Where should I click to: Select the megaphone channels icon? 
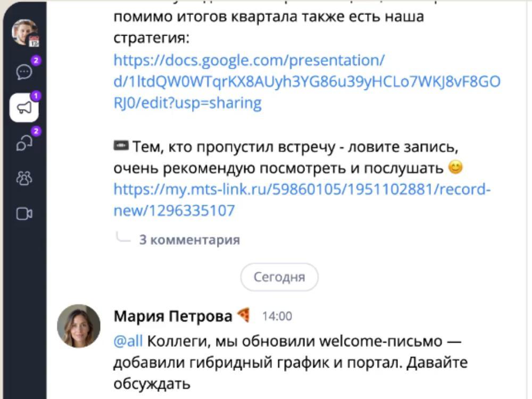(24, 108)
